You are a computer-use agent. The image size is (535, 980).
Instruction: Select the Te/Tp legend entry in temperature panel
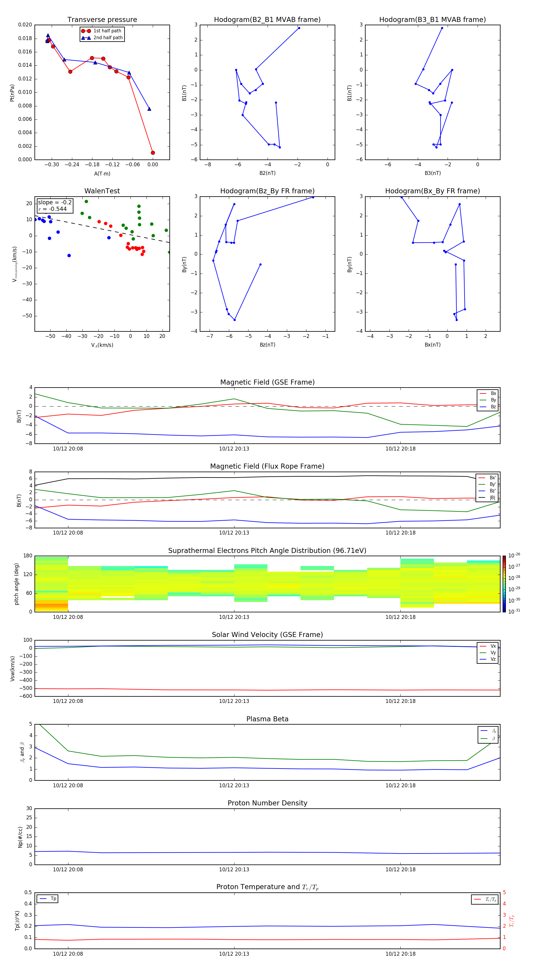485,899
